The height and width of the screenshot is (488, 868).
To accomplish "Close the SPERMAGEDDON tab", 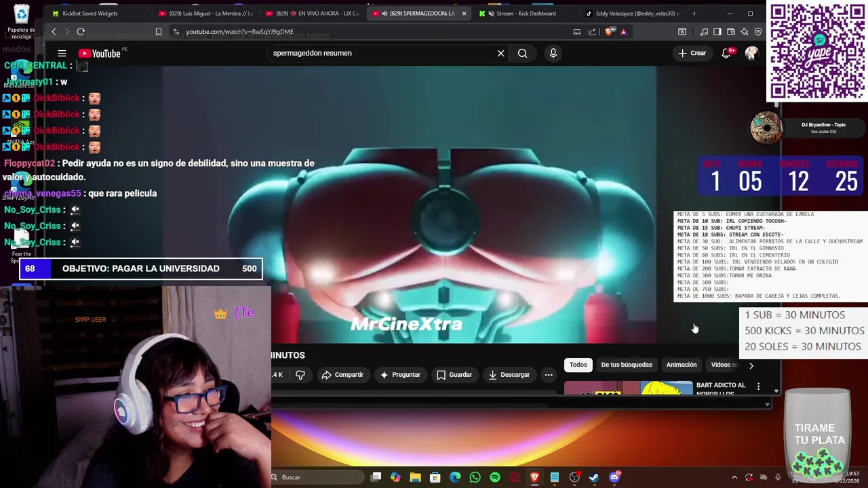I will pyautogui.click(x=464, y=13).
